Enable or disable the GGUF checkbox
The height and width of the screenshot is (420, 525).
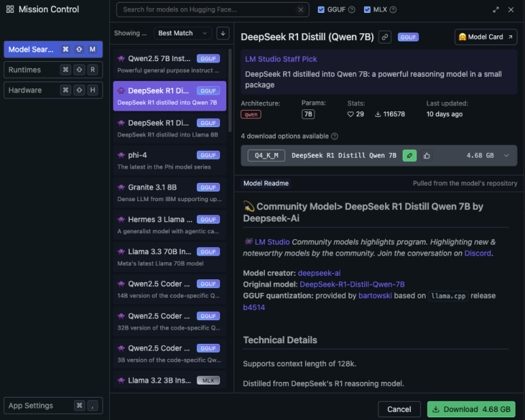pyautogui.click(x=321, y=10)
